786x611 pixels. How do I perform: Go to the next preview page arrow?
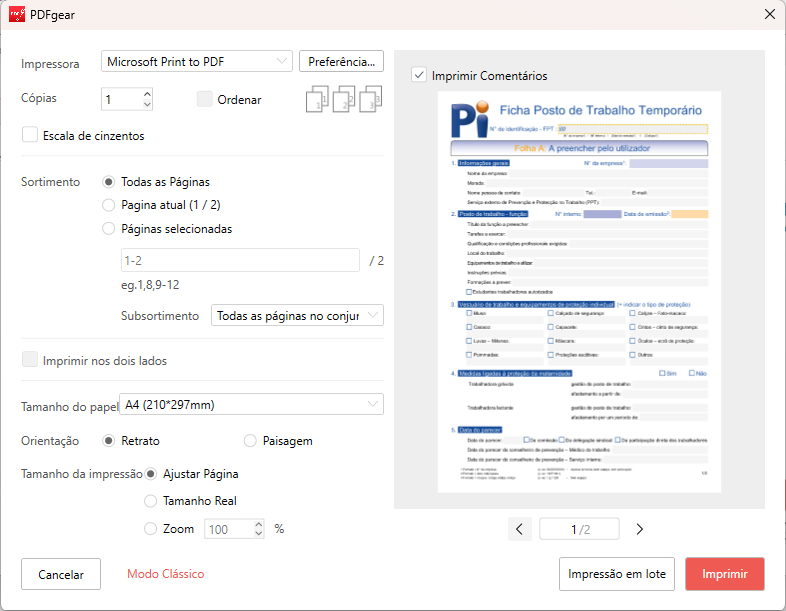tap(639, 529)
